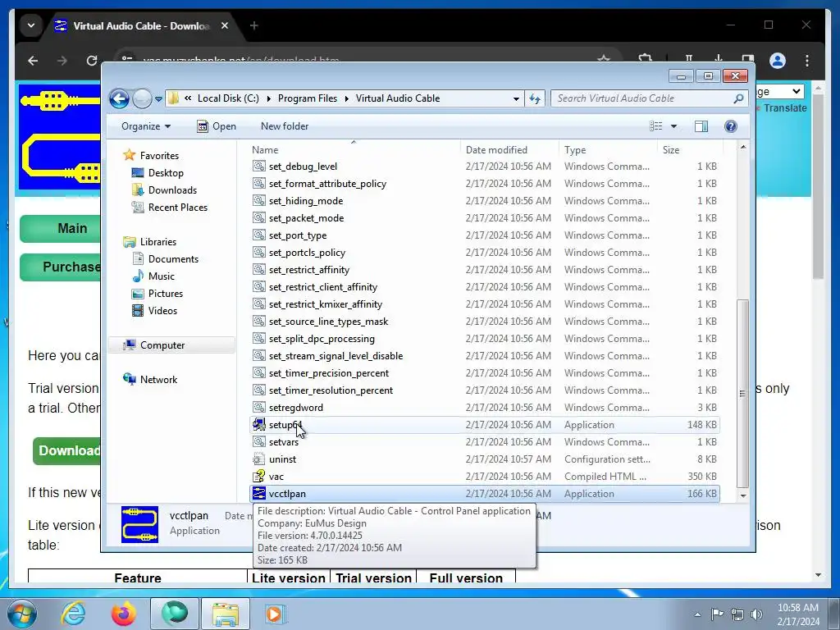Screen dimensions: 840x630
Task: Click the Change your view icon
Action: pos(656,126)
